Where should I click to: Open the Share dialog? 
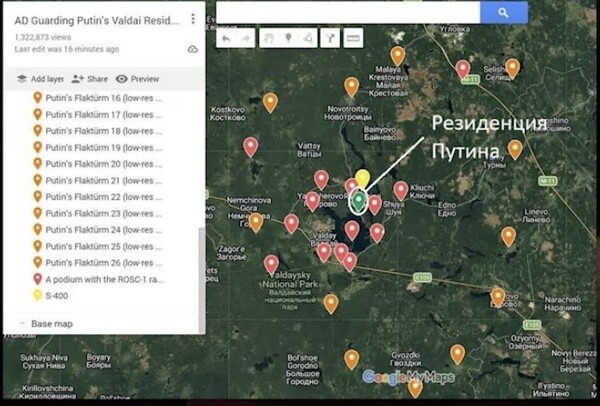[90, 79]
